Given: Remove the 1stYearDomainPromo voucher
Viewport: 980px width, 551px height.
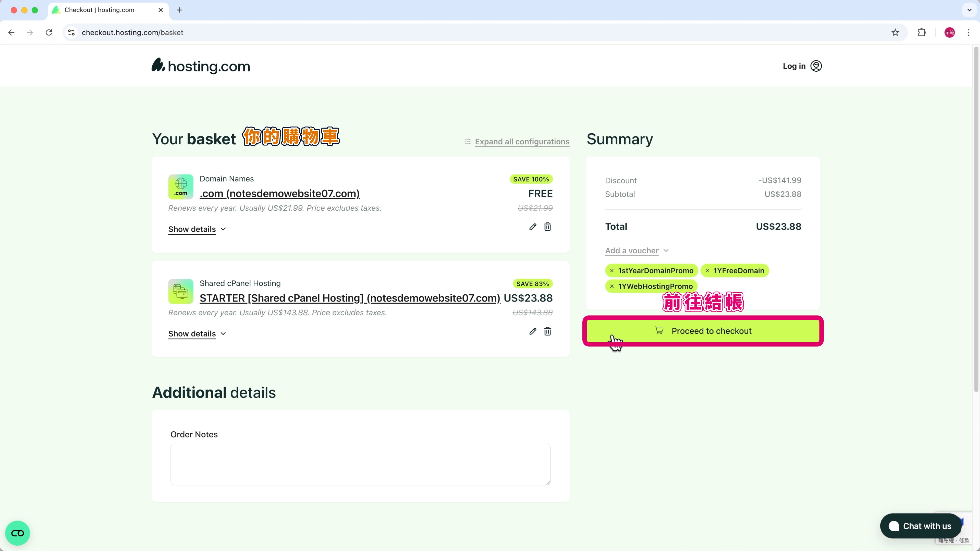Looking at the screenshot, I should 612,271.
